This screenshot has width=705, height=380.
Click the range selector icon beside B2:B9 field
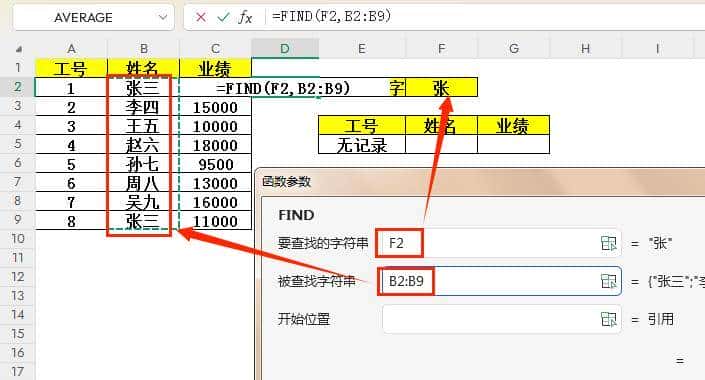[608, 281]
